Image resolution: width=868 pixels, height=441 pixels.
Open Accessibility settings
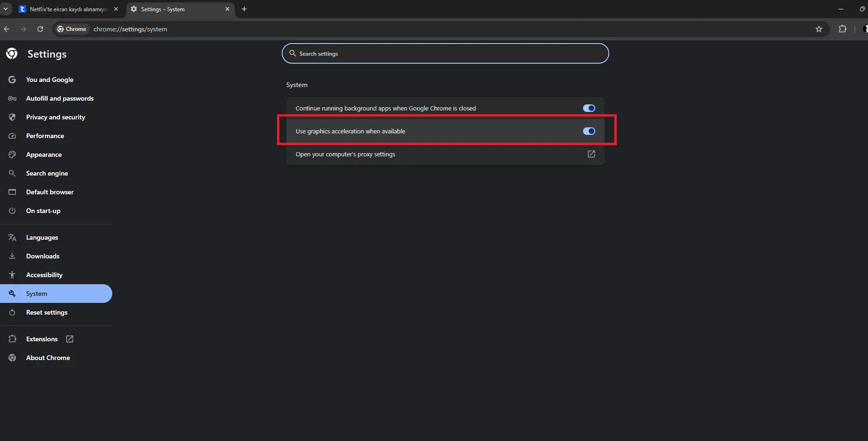44,275
